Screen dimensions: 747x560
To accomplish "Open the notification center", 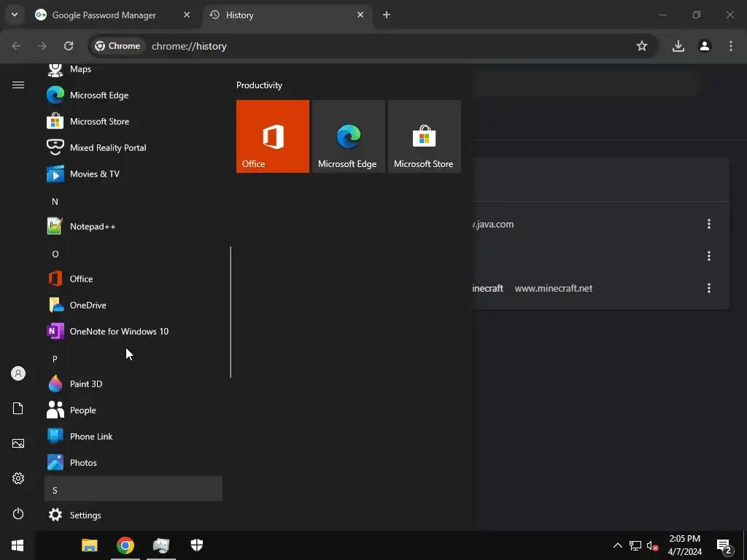I will 724,546.
